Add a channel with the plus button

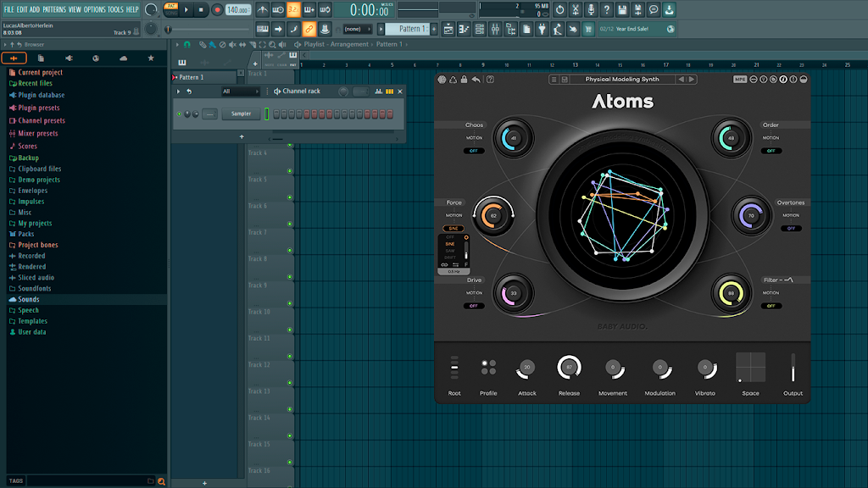[x=242, y=136]
